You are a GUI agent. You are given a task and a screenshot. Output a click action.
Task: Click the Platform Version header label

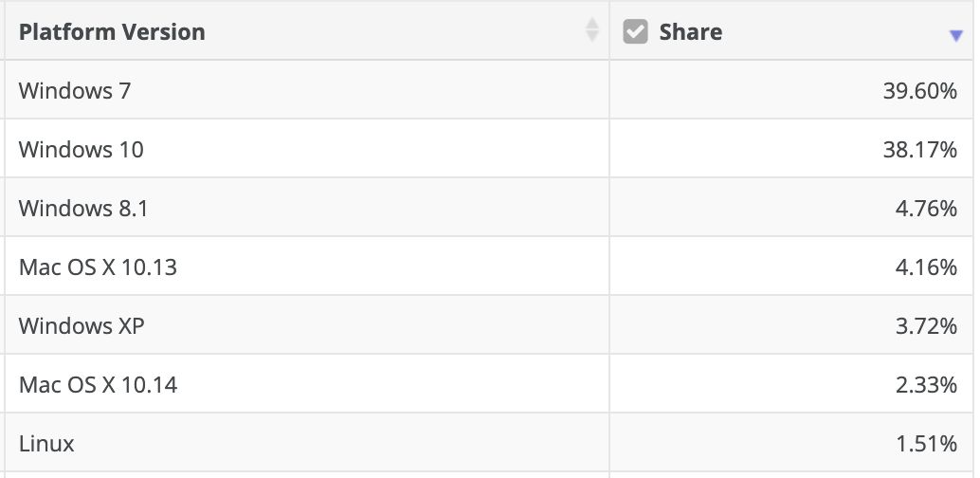click(112, 31)
